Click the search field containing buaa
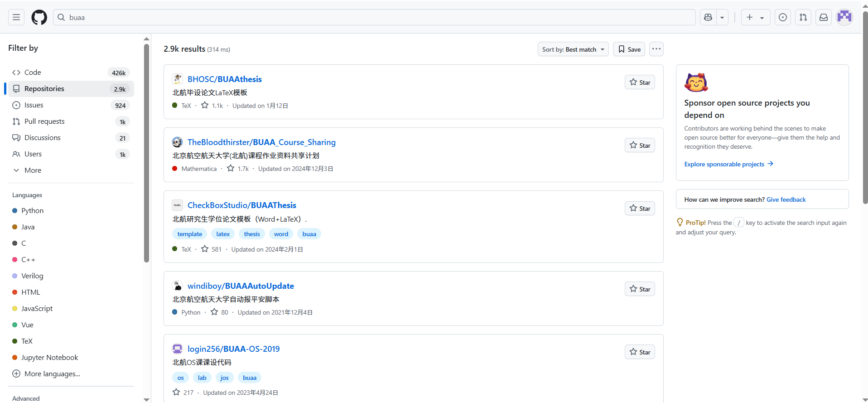This screenshot has width=868, height=403. click(374, 17)
